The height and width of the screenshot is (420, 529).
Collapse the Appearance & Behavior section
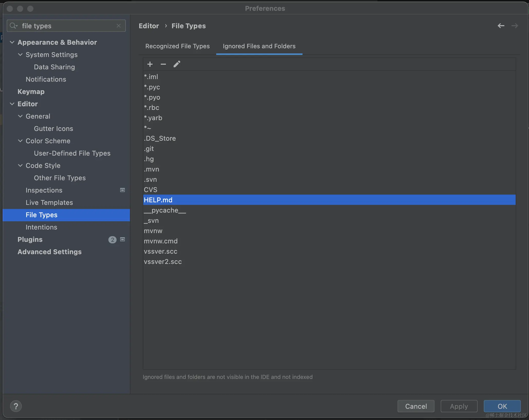click(12, 42)
